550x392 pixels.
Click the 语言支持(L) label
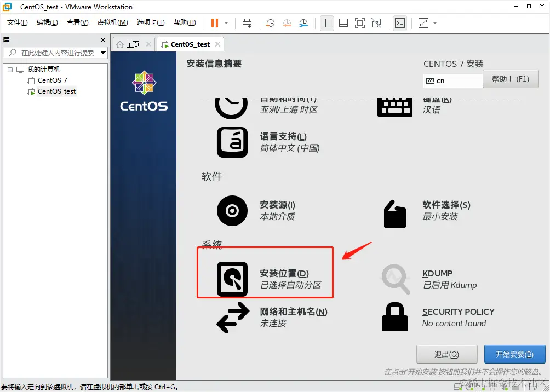pos(283,136)
